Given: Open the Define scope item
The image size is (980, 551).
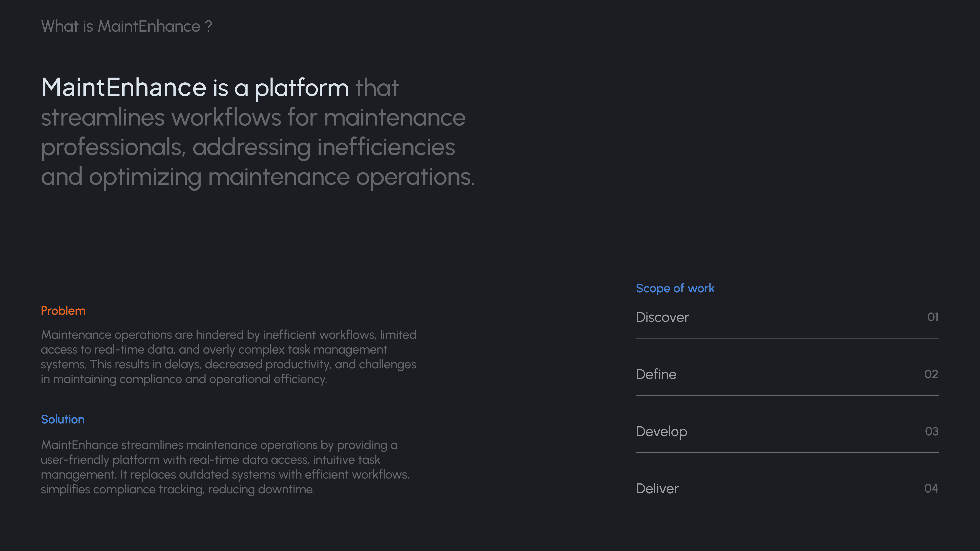Looking at the screenshot, I should tap(656, 374).
